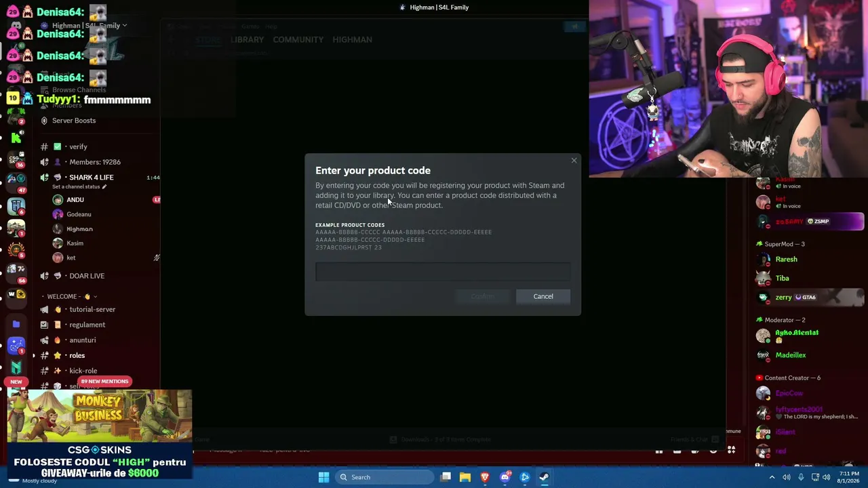Edit the channel status pencil icon
The image size is (868, 488).
[x=104, y=187]
